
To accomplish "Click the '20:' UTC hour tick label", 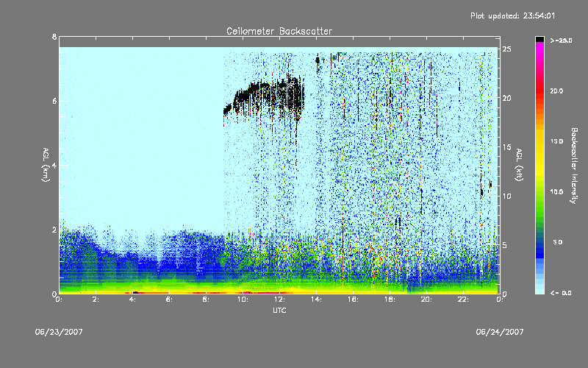I will 427,300.
